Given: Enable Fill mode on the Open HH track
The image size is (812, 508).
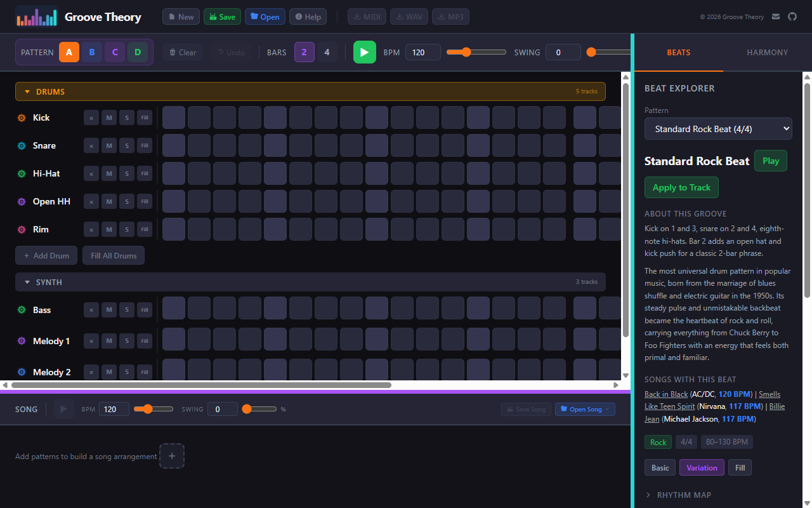Looking at the screenshot, I should coord(145,201).
